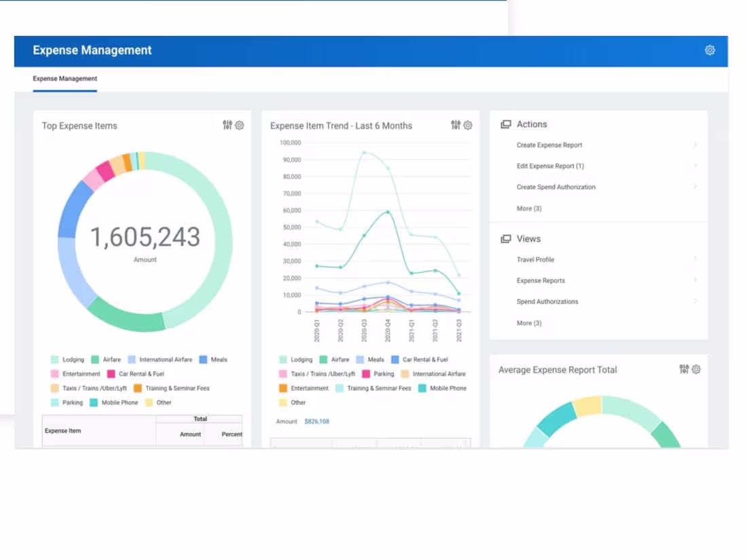Click the panel icon beside the Views header
Screen dimensions: 747x560
pyautogui.click(x=505, y=238)
